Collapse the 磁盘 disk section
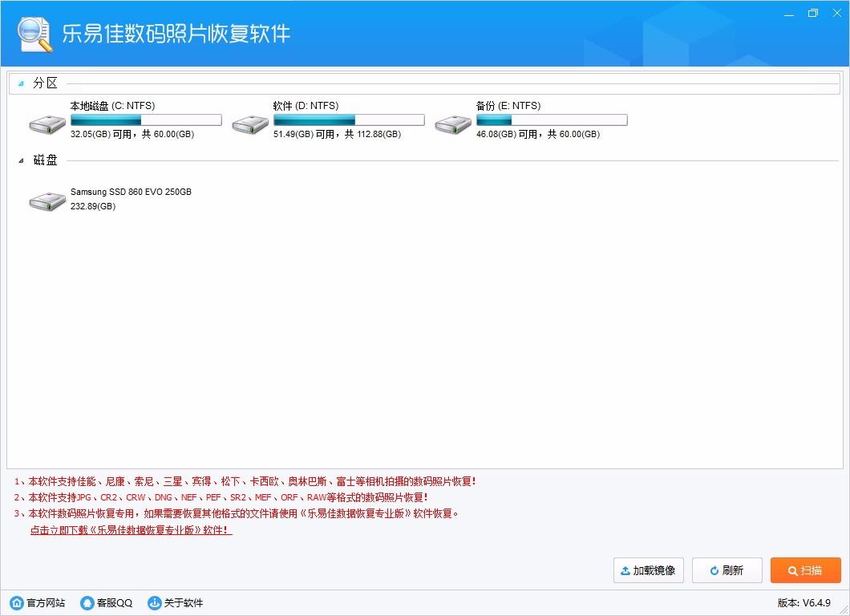The image size is (850, 616). [x=21, y=160]
